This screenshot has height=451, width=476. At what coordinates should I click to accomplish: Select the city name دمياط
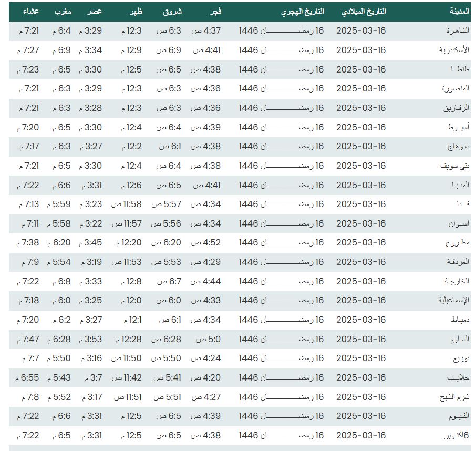click(x=460, y=320)
